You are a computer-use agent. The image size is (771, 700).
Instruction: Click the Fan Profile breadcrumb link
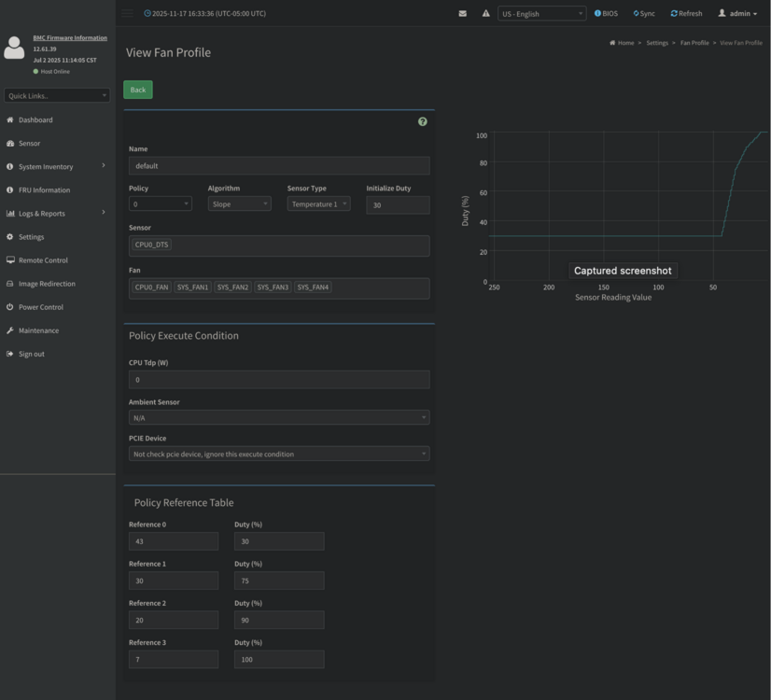[x=694, y=43]
